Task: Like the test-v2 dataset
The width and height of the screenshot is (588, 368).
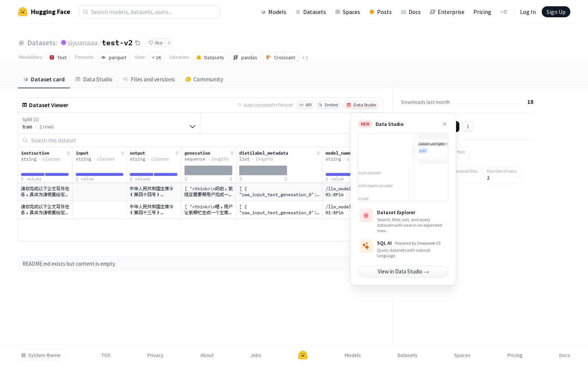Action: click(155, 43)
